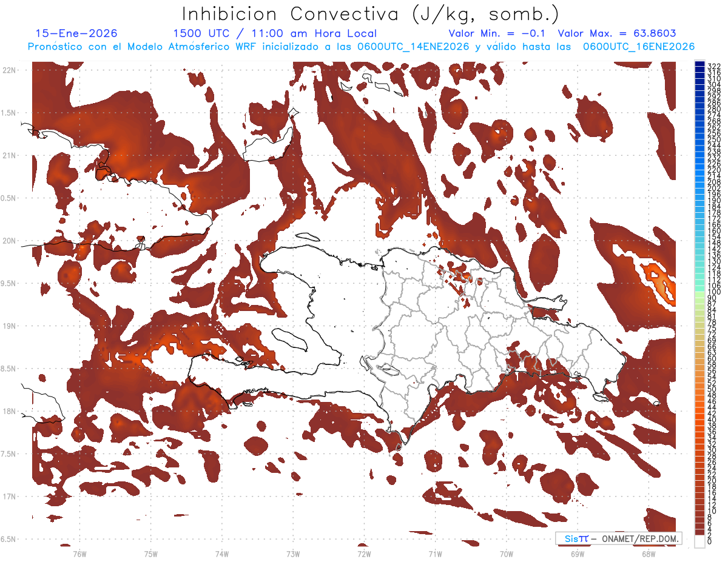Image resolution: width=728 pixels, height=562 pixels.
Task: Click the 322 label on the color scale
Action: tap(714, 65)
